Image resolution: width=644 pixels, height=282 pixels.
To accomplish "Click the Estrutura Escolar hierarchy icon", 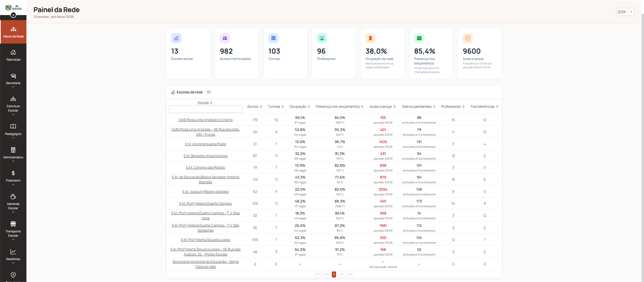I will tap(13, 99).
